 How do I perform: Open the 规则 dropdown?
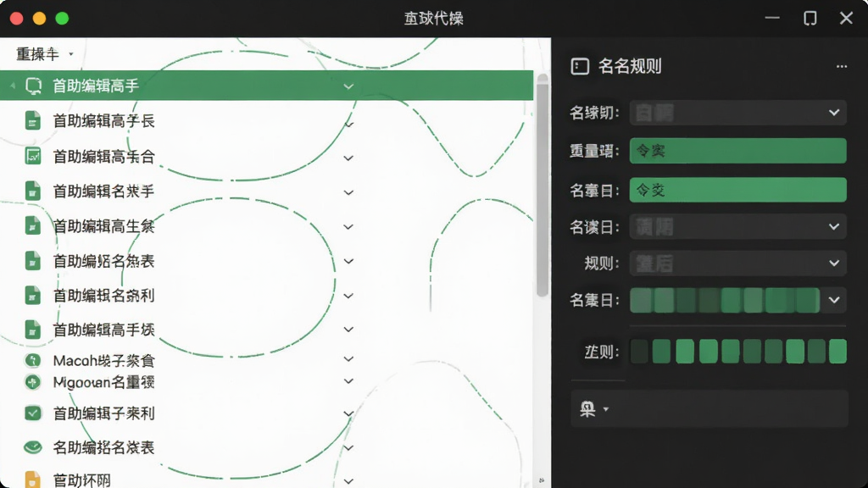pos(738,263)
